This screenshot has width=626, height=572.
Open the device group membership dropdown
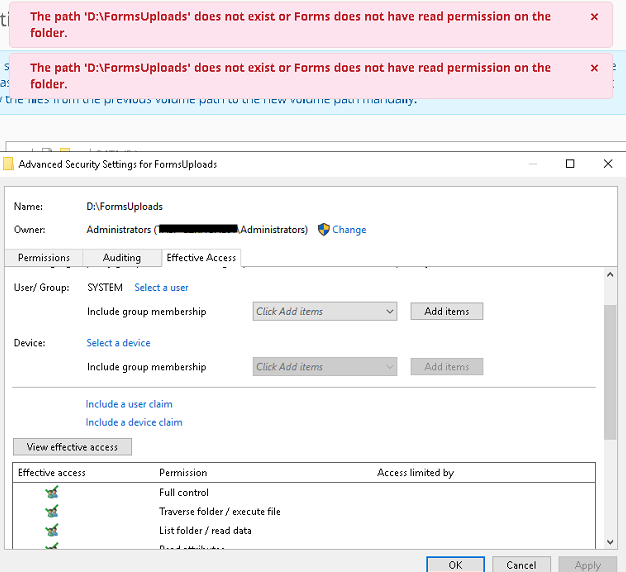(x=325, y=366)
